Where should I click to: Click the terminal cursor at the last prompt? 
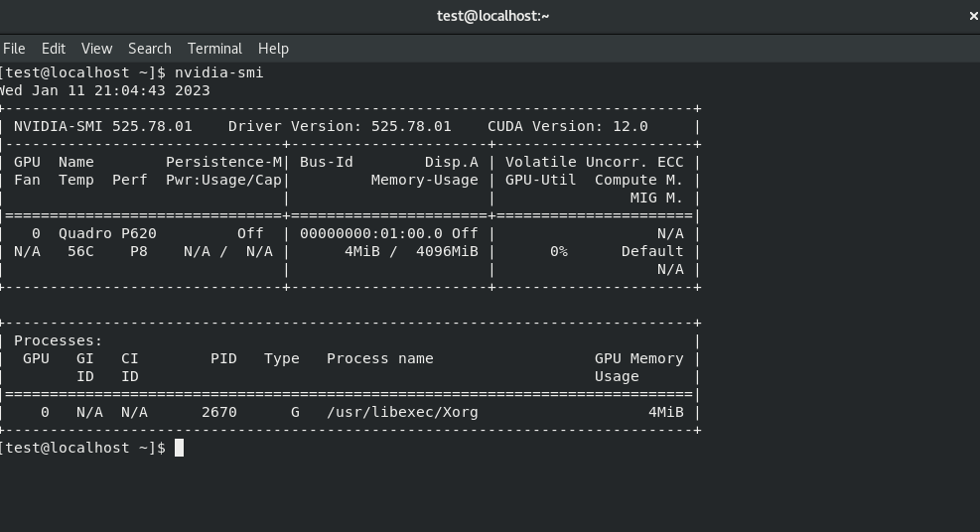pyautogui.click(x=180, y=449)
